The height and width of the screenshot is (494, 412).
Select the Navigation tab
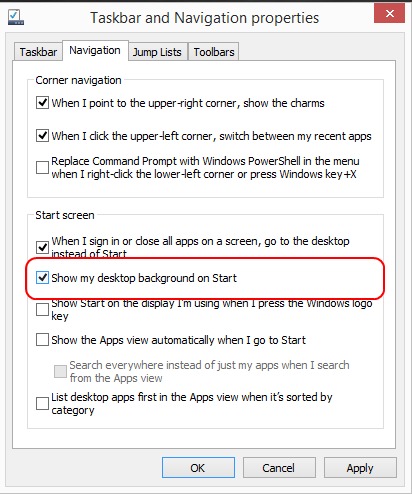pyautogui.click(x=95, y=50)
